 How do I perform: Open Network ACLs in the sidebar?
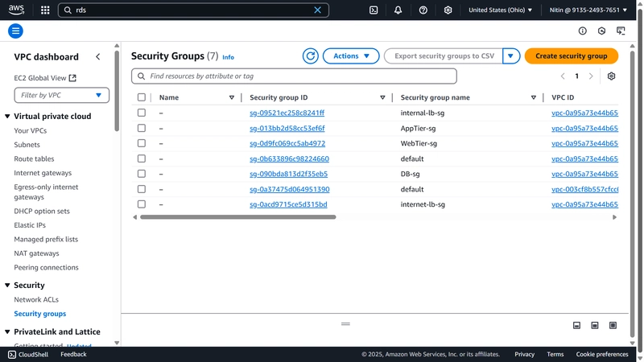(x=36, y=299)
